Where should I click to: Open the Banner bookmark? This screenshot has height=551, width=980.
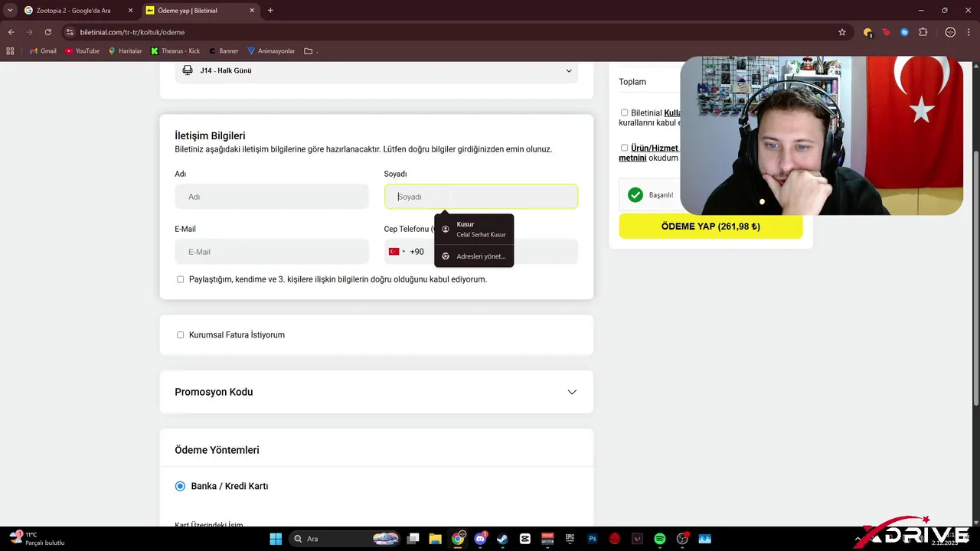[x=224, y=51]
